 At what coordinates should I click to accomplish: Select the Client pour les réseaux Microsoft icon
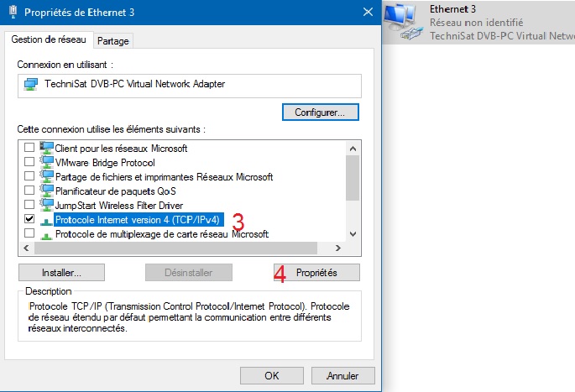[x=46, y=148]
